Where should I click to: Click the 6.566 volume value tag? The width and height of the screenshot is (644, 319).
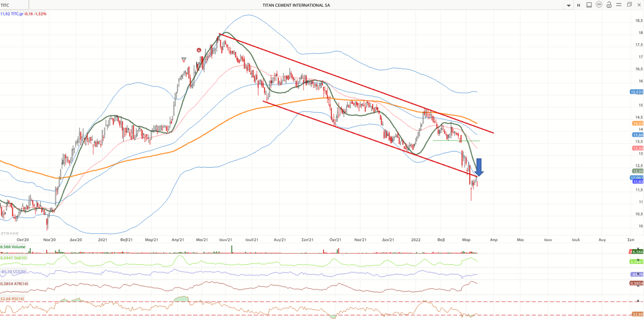tap(637, 252)
